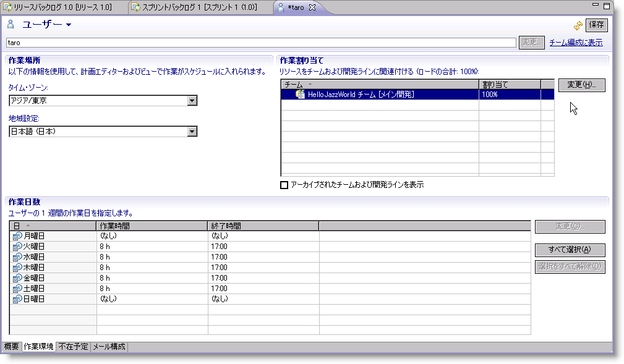Image resolution: width=624 pixels, height=364 pixels.
Task: Click the 割り当て column header
Action: (510, 84)
